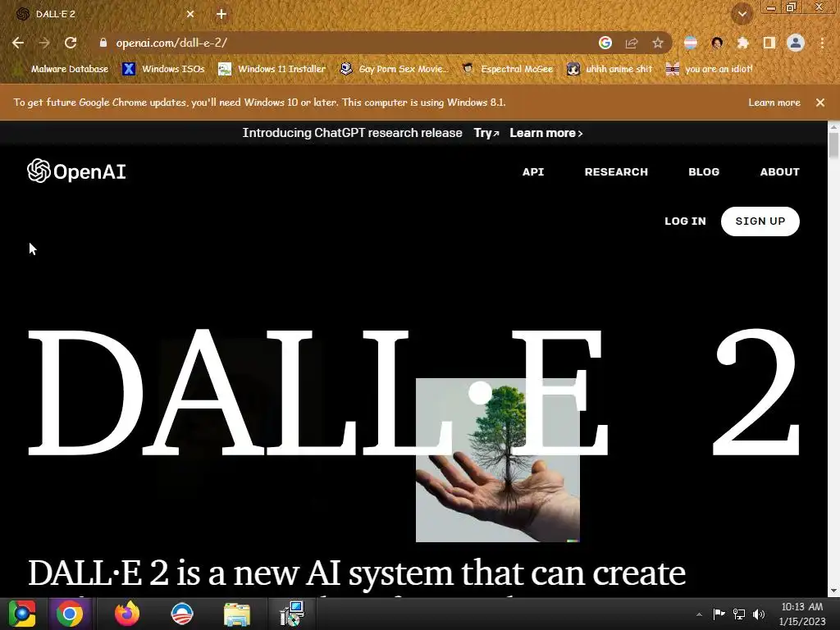Bookmark this page with the star icon
The height and width of the screenshot is (630, 840).
[658, 43]
